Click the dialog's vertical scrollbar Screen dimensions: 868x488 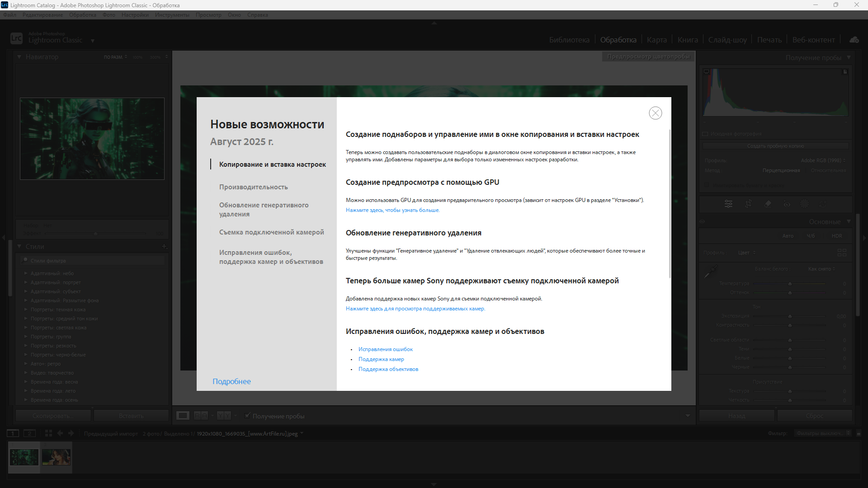670,203
